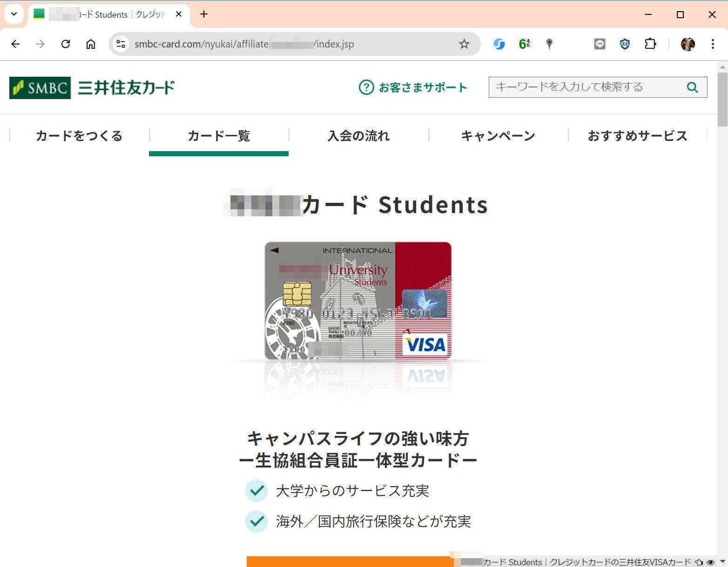Open the Chrome three-dot menu
Image resolution: width=728 pixels, height=567 pixels.
point(713,44)
